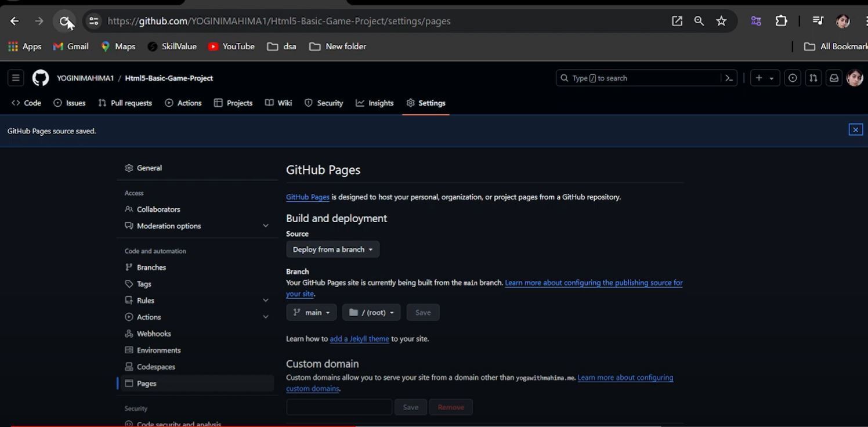Viewport: 868px width, 427px height.
Task: Go to the Code tab
Action: point(27,103)
